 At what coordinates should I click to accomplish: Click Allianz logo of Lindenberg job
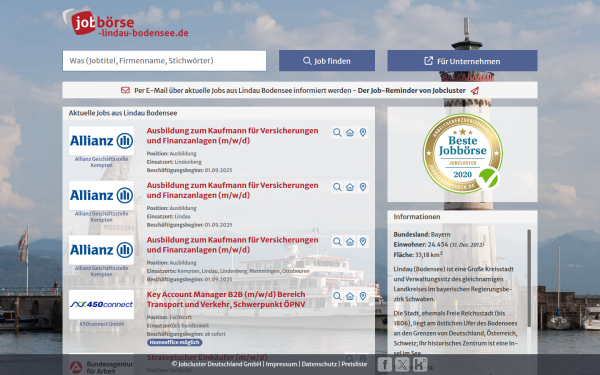point(101,141)
